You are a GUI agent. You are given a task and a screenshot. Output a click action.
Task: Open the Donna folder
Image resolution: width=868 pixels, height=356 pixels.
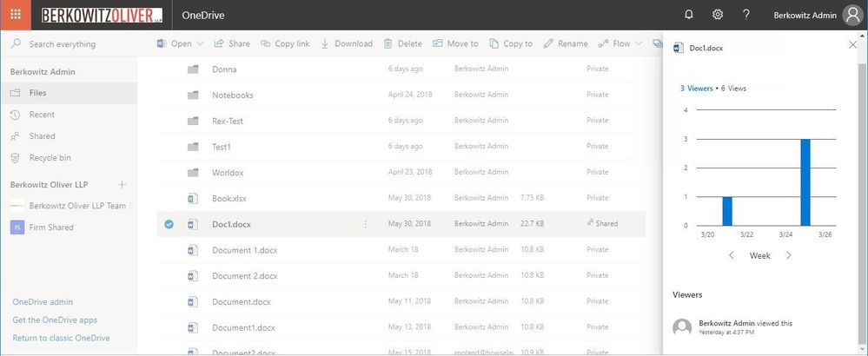224,69
